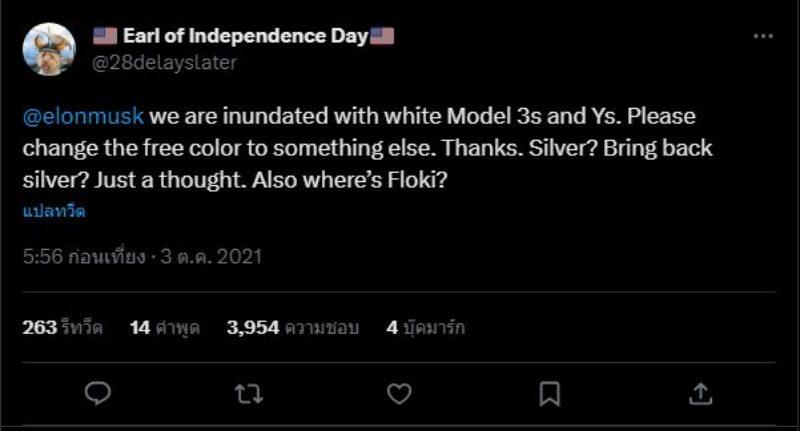This screenshot has width=800, height=431.
Task: Click the @28delayslater handle
Action: pos(164,62)
